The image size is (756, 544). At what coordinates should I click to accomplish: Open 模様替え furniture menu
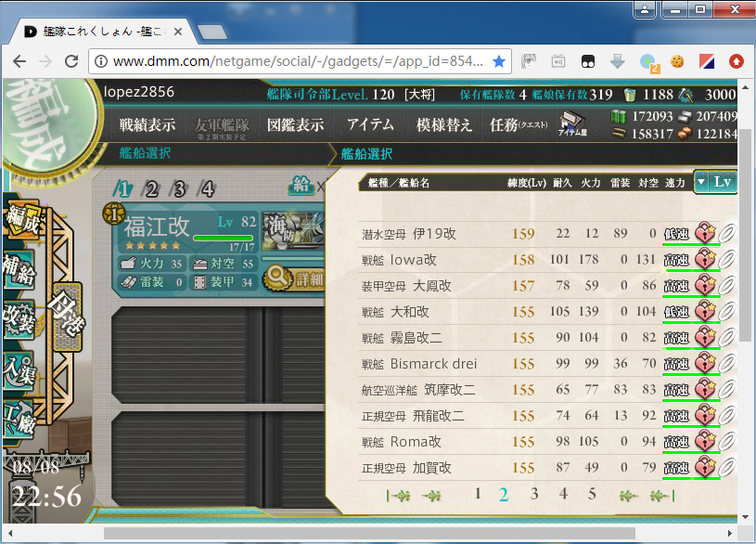pos(444,125)
